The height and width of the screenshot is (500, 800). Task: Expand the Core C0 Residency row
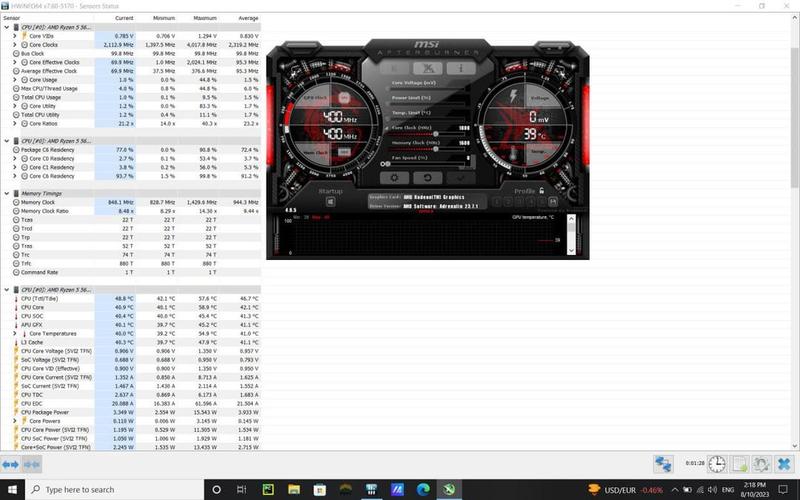15,159
